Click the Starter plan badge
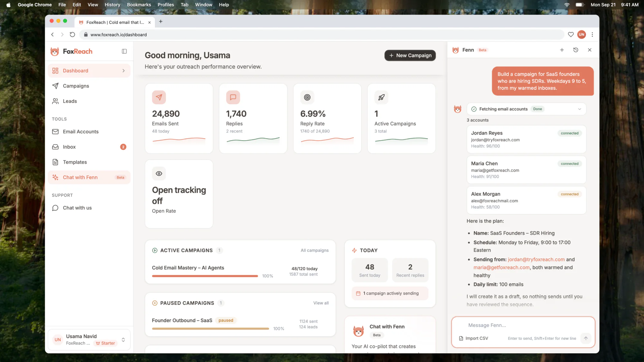Screen dimensions: 644x362 (105, 343)
